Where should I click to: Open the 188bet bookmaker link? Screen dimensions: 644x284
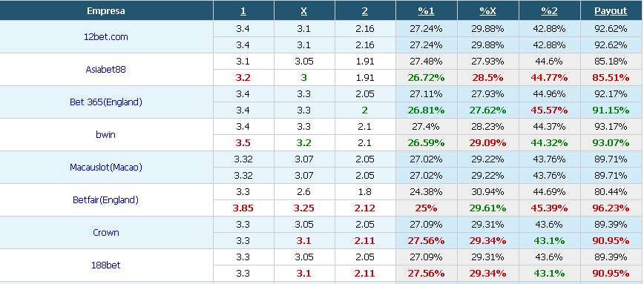[x=106, y=265]
